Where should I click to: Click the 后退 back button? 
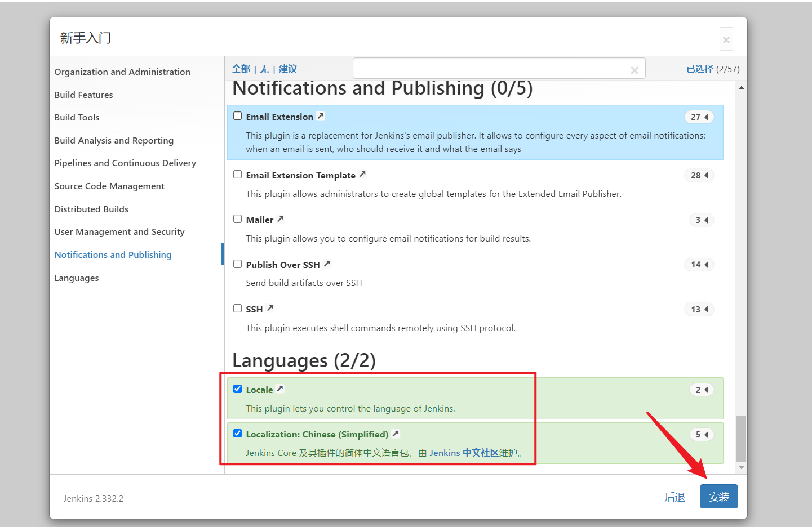[x=675, y=497]
